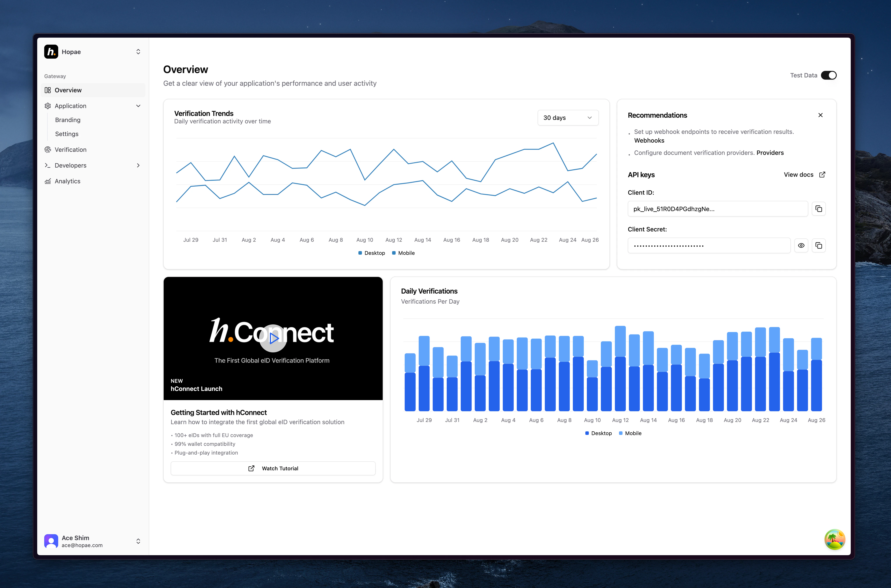
Task: Expand the Developers section chevron
Action: 138,165
